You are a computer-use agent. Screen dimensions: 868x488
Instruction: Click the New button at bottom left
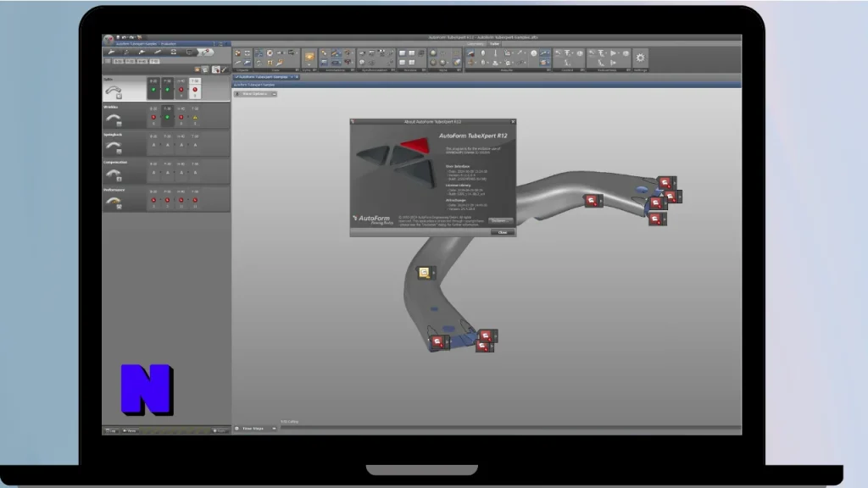130,430
